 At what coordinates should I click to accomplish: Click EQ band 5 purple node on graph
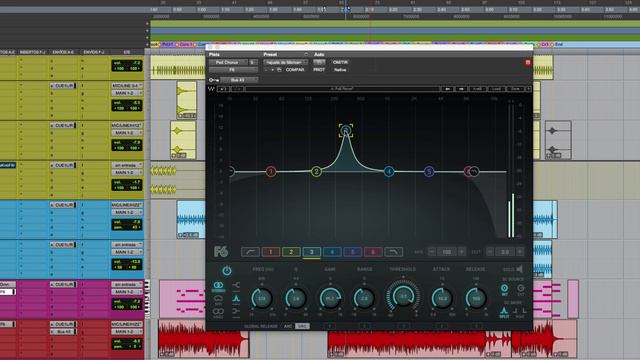(x=429, y=171)
